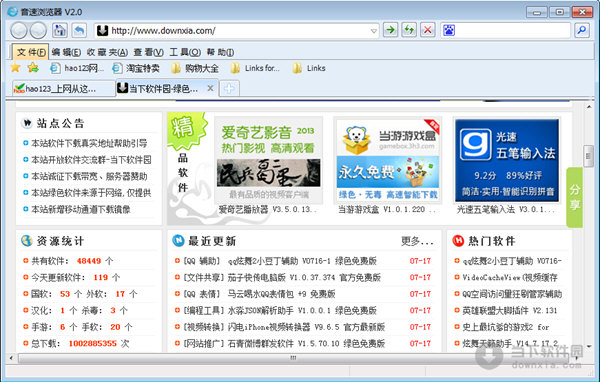The height and width of the screenshot is (382, 600).
Task: Open the 文件(F) menu
Action: tap(31, 52)
